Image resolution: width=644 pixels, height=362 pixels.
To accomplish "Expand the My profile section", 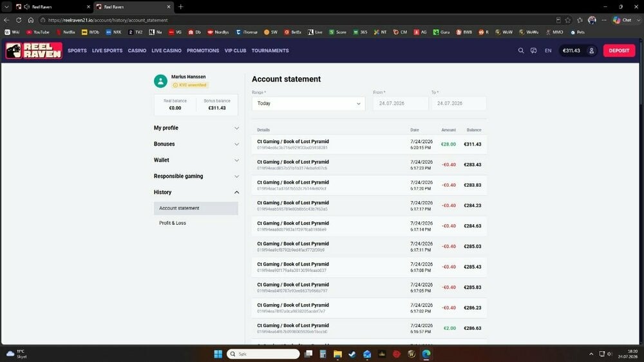I will click(x=196, y=128).
